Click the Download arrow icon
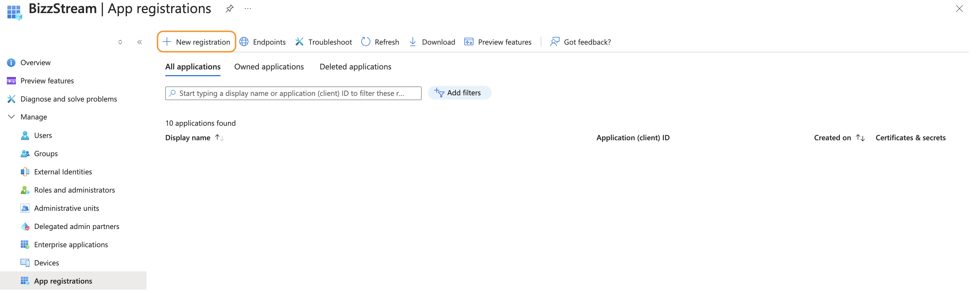980x293 pixels. (413, 42)
